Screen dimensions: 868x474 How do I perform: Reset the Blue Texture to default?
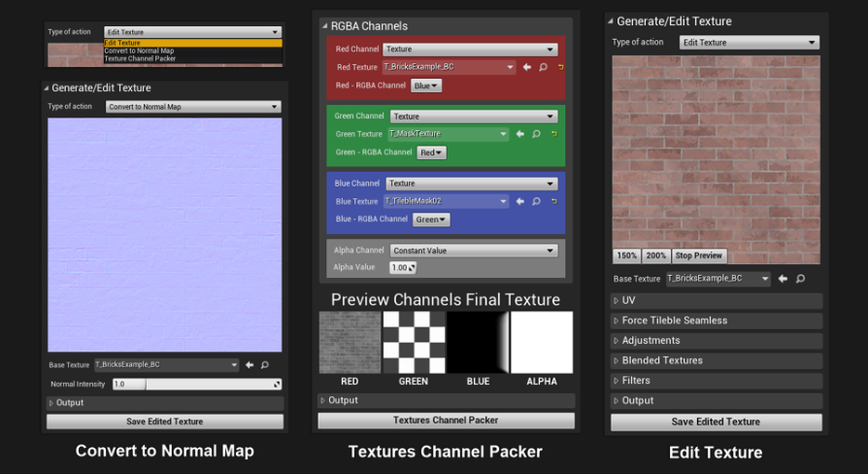(x=554, y=201)
